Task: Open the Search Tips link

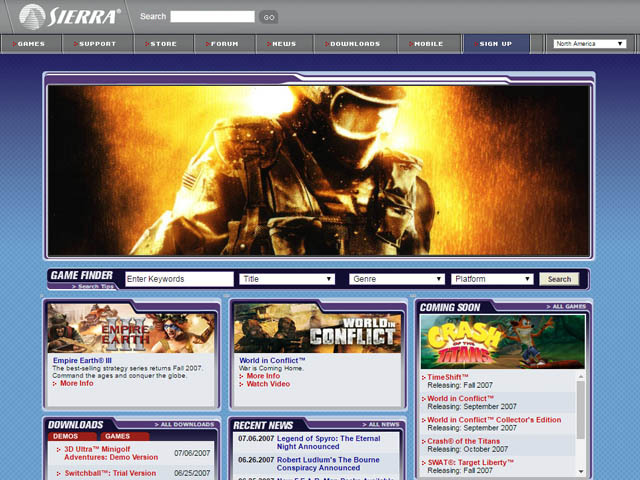Action: tap(97, 287)
